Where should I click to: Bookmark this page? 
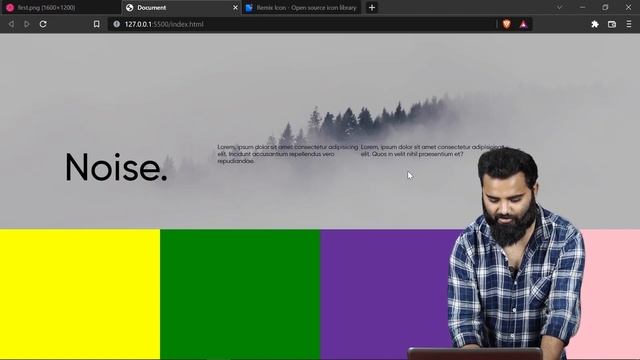tap(96, 24)
